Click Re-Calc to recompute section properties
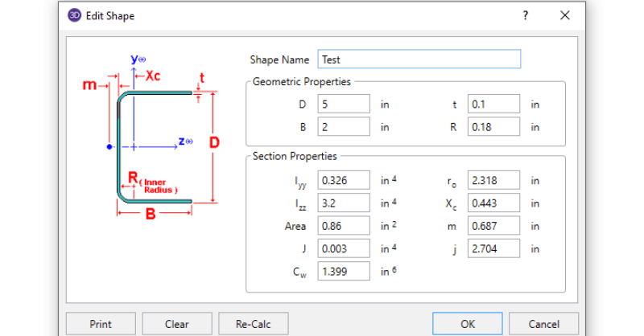 253,324
